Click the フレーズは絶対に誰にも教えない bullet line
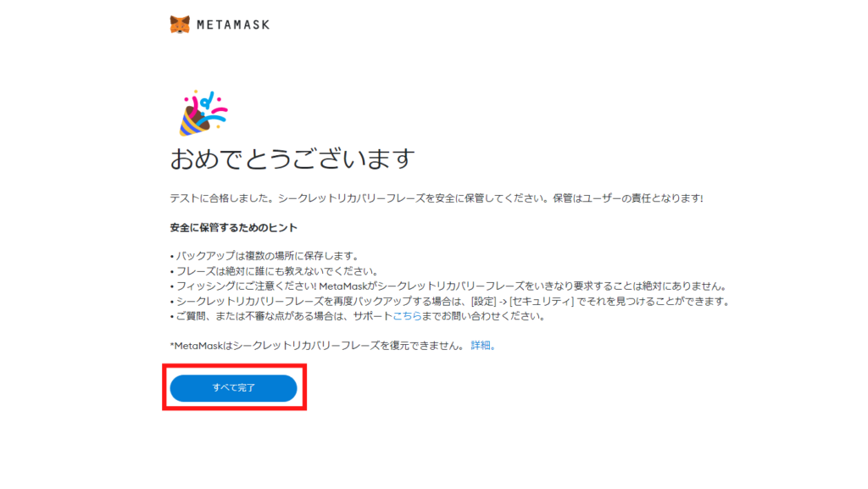868x489 pixels. (274, 271)
